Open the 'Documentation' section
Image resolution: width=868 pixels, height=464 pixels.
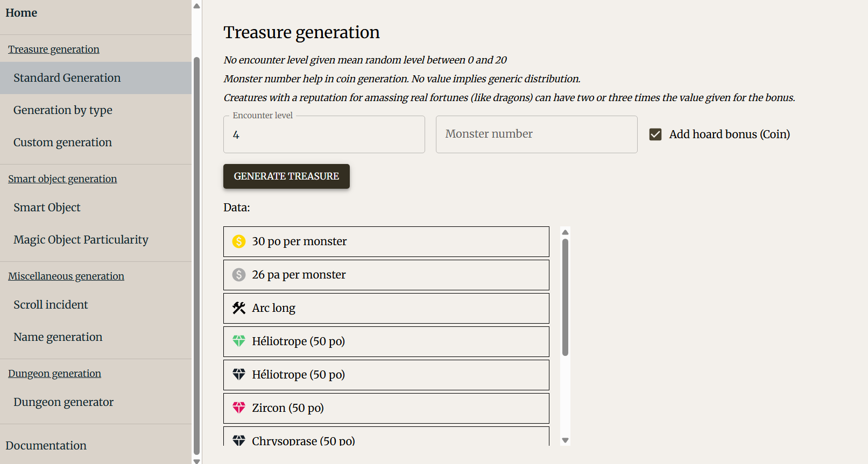pyautogui.click(x=46, y=445)
